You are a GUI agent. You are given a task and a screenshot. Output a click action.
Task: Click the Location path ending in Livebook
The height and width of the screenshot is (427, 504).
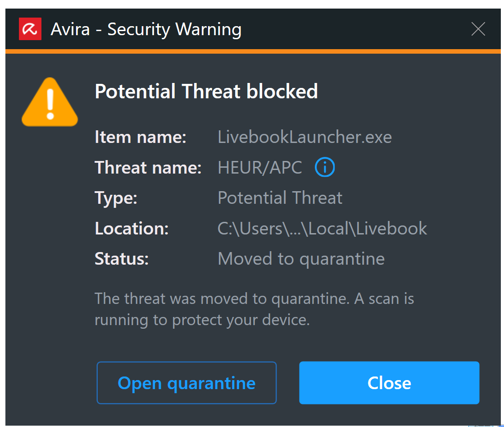(322, 229)
